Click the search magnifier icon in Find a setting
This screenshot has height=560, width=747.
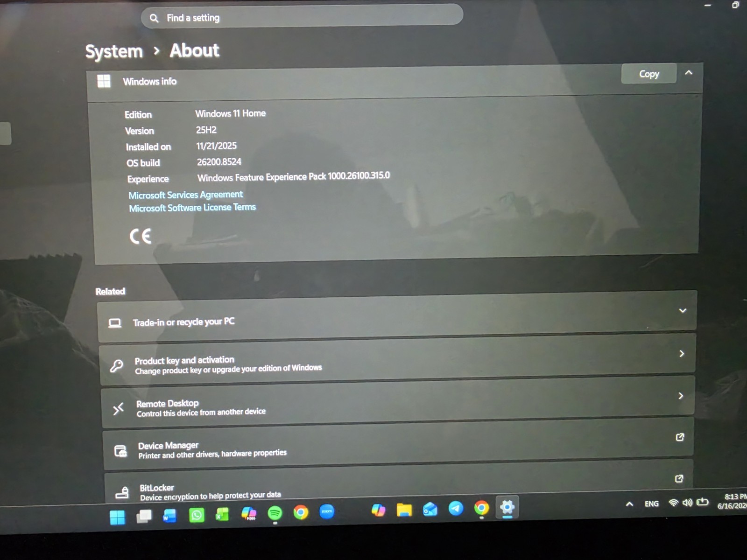pyautogui.click(x=154, y=18)
